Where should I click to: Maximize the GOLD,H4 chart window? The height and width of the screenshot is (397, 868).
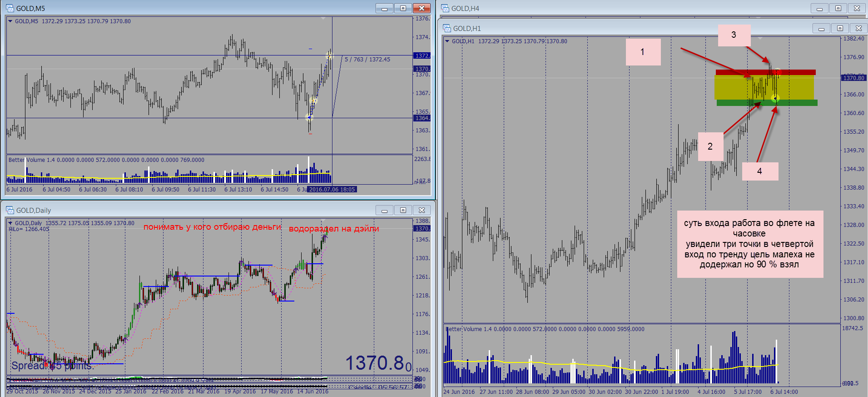tap(838, 8)
